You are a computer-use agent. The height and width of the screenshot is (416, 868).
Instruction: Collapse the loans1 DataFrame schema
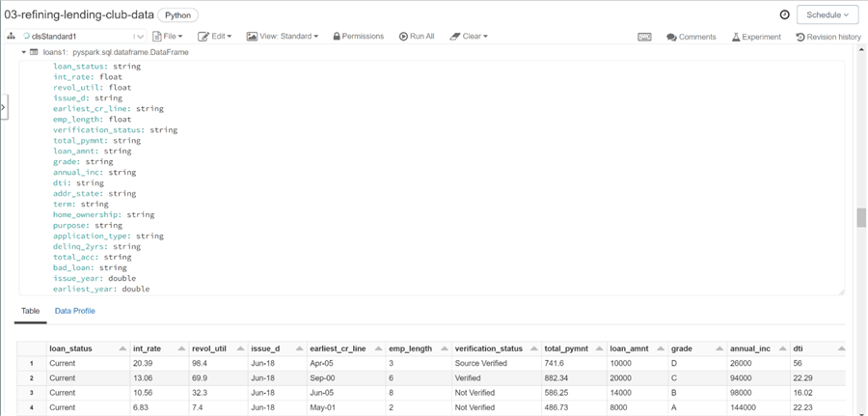click(24, 52)
